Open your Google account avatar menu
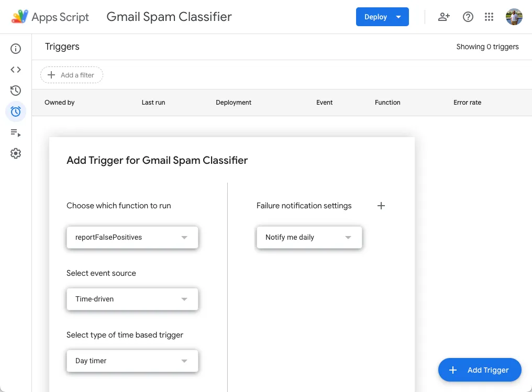Viewport: 532px width, 392px height. click(514, 16)
